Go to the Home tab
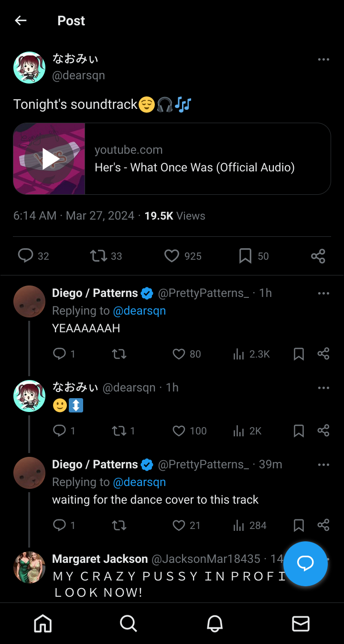The image size is (344, 644). point(43,623)
